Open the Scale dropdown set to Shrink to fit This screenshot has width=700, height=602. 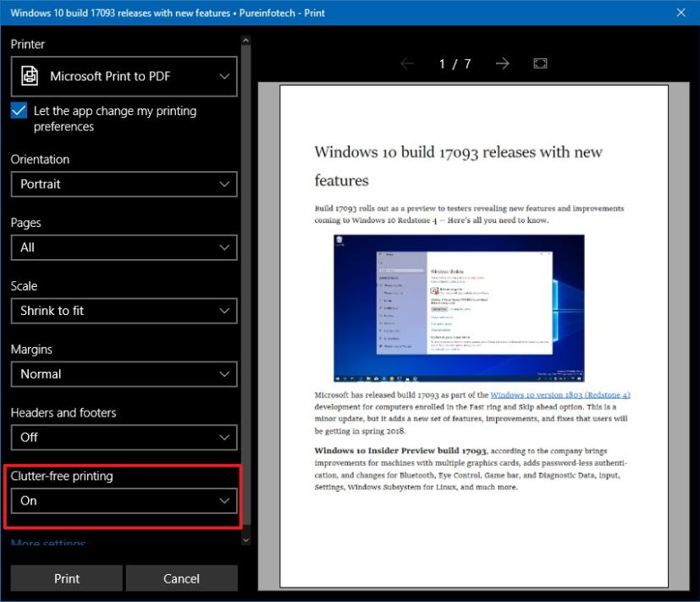tap(124, 311)
